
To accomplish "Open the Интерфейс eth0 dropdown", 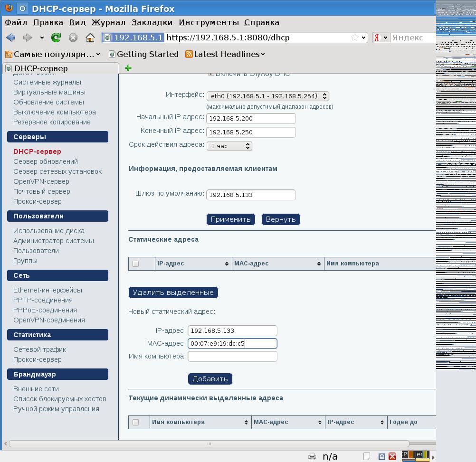I will click(x=267, y=96).
